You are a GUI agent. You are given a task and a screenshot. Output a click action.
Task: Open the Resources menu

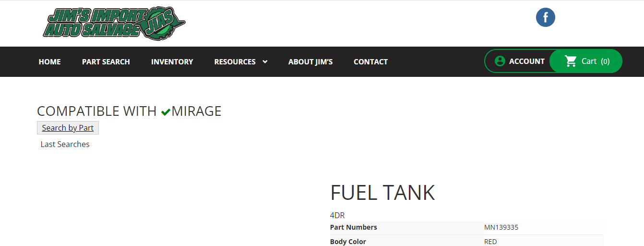tap(235, 61)
